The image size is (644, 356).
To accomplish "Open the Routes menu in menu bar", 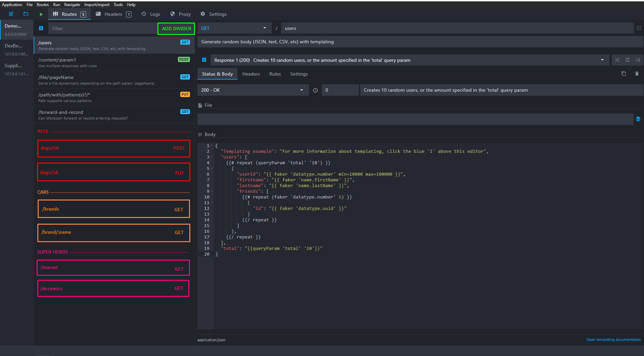I will [43, 5].
